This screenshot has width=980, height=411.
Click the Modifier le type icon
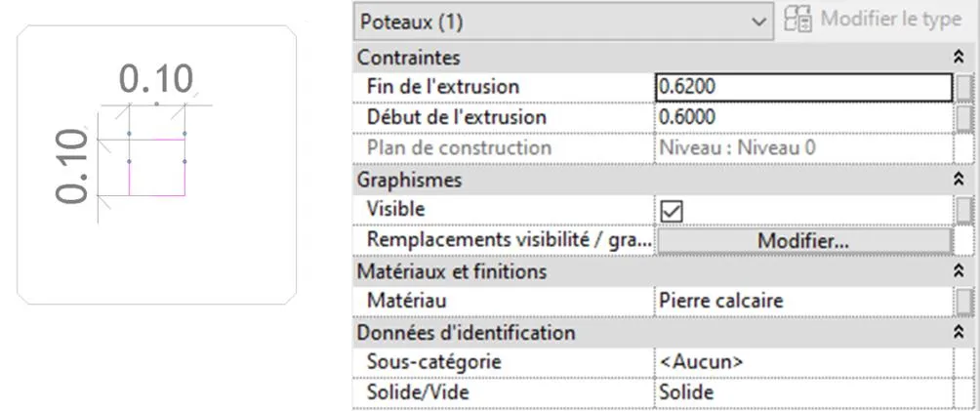click(799, 21)
